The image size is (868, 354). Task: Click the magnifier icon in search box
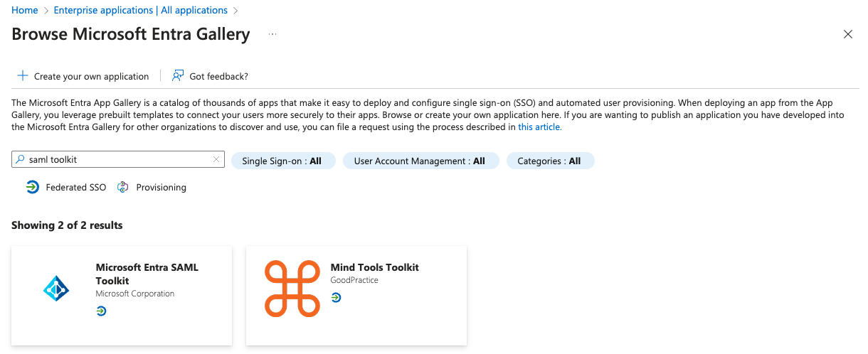pos(20,160)
